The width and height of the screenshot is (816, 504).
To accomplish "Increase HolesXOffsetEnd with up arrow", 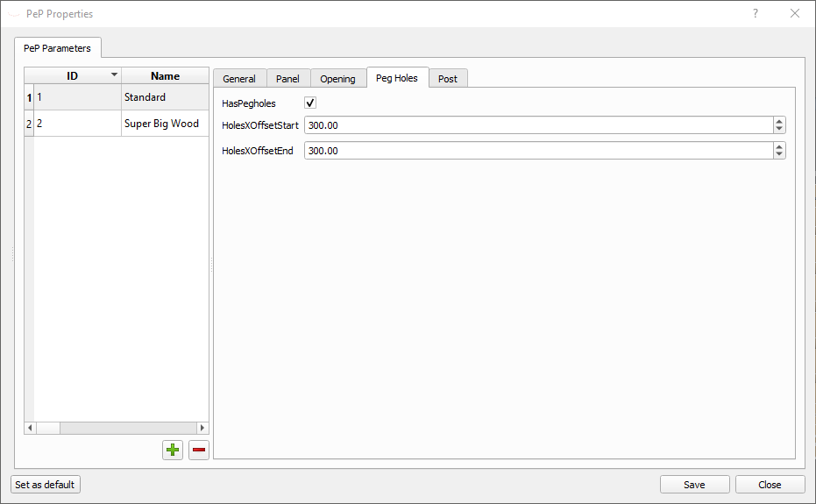I will coord(779,147).
